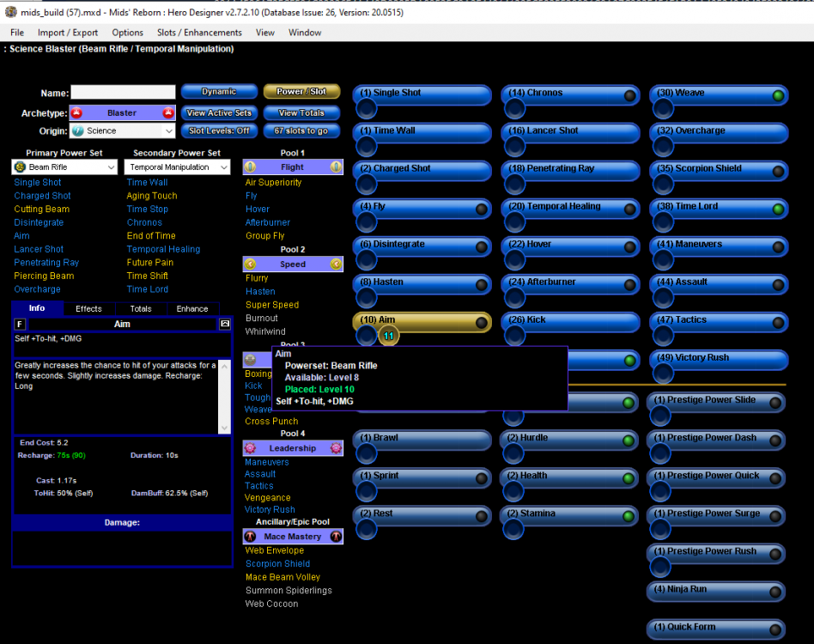Click the View Totals button
Image resolution: width=814 pixels, height=644 pixels.
point(301,112)
